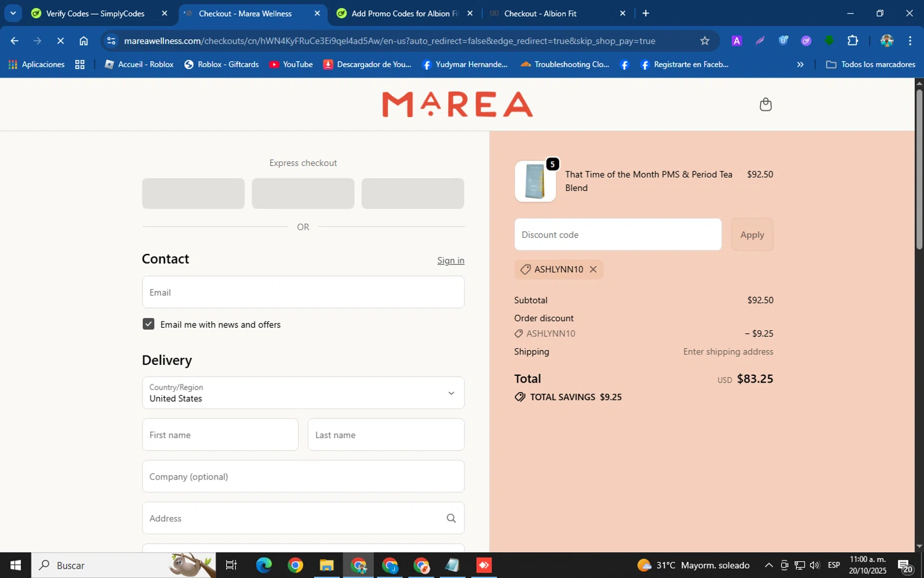The image size is (924, 578).
Task: Go back to the previous page
Action: tap(14, 41)
